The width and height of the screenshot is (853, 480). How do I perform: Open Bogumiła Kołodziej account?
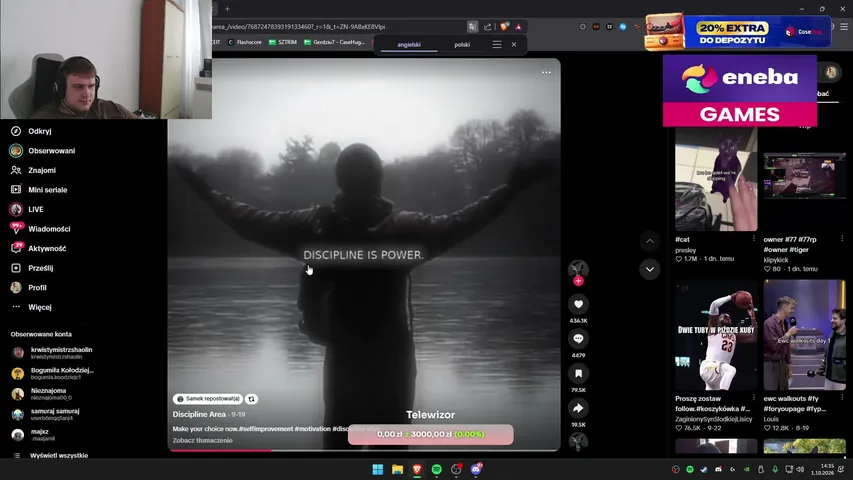[53, 373]
